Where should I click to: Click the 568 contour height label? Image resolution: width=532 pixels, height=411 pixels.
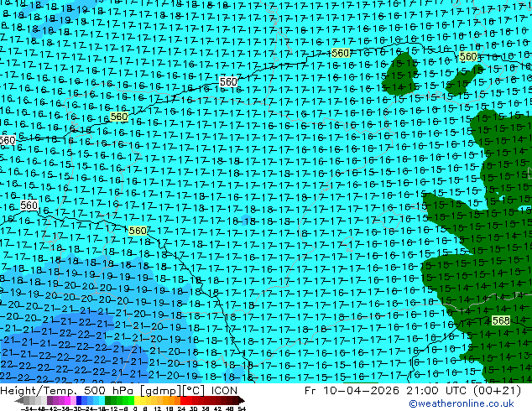click(501, 320)
